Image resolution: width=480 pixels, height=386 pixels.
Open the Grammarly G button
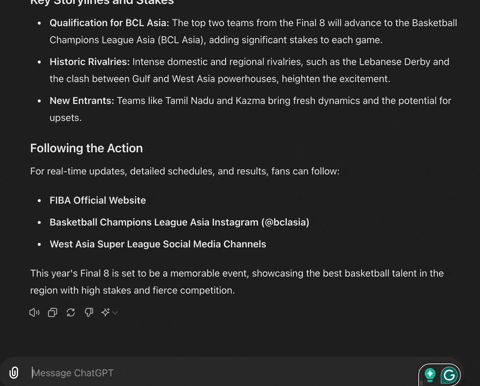(449, 375)
